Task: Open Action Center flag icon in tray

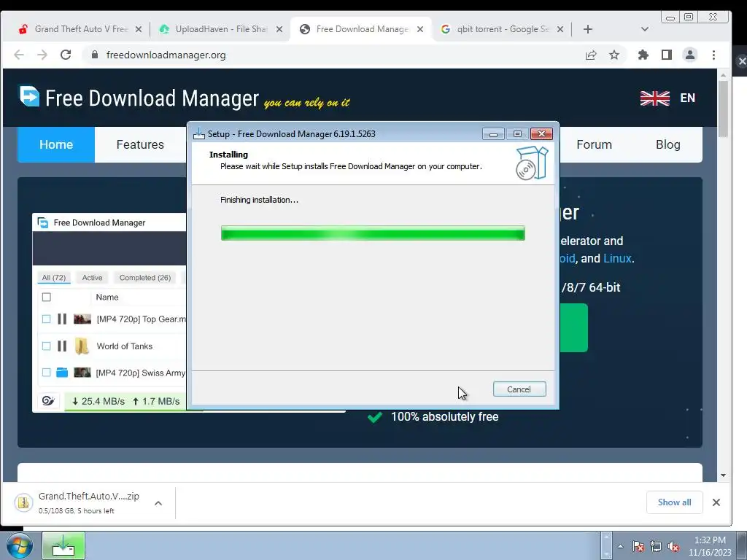Action: (x=638, y=547)
